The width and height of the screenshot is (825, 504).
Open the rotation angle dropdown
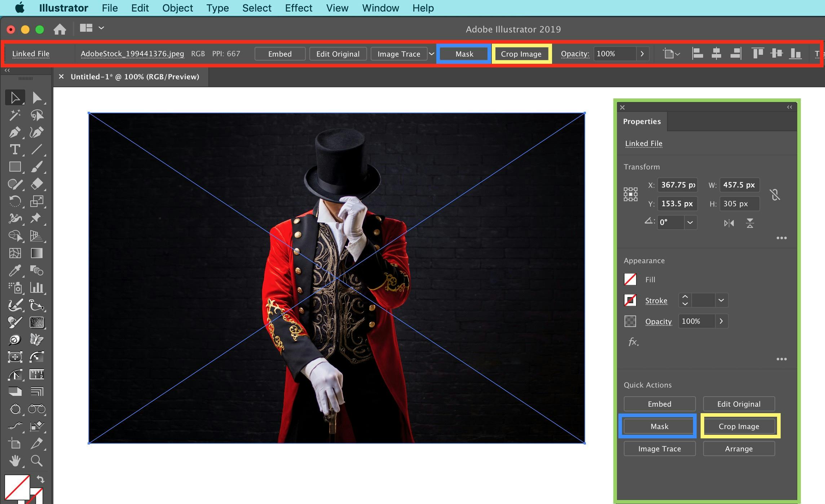(690, 222)
